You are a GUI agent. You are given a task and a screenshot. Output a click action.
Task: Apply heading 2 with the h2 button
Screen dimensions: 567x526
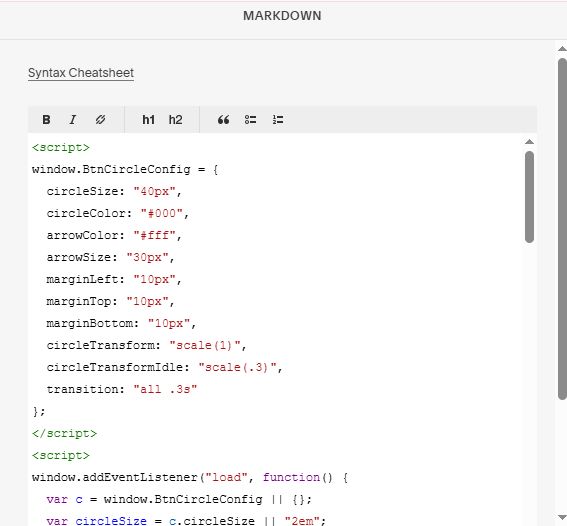(175, 120)
